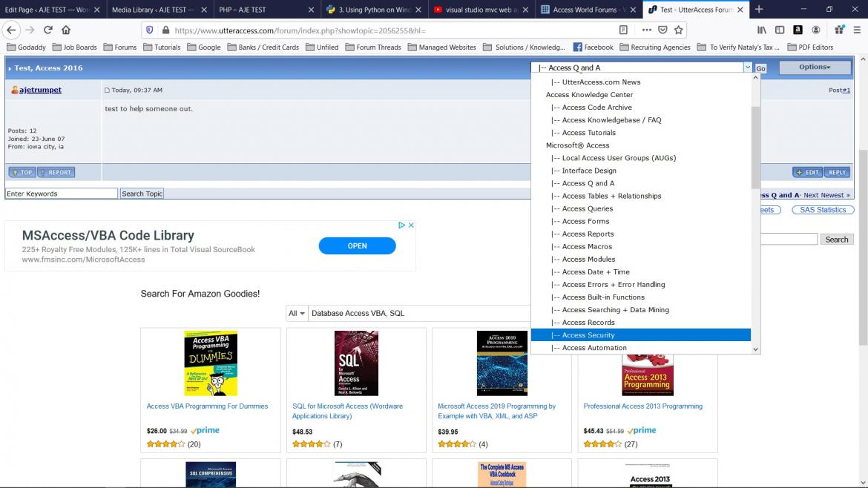
Task: Save page to Pocket icon
Action: 662,30
